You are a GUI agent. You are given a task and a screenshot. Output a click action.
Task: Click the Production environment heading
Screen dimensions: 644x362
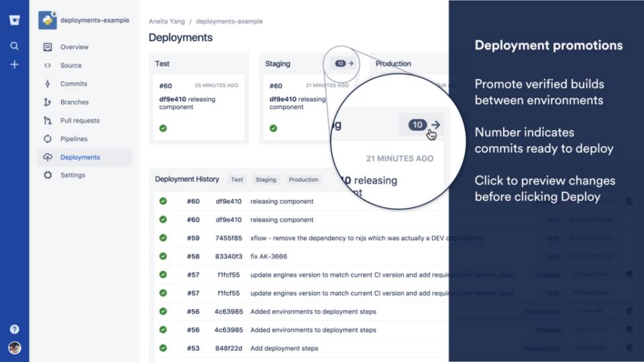(393, 64)
